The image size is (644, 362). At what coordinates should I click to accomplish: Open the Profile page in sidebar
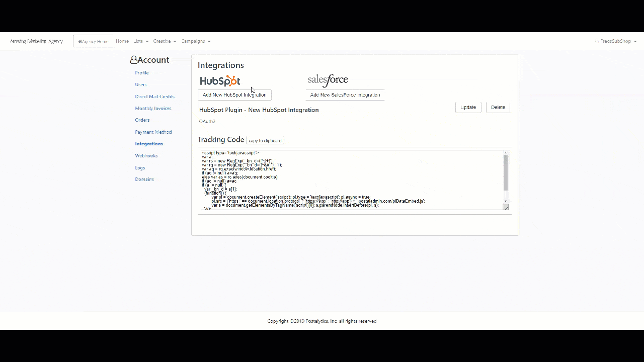[142, 73]
